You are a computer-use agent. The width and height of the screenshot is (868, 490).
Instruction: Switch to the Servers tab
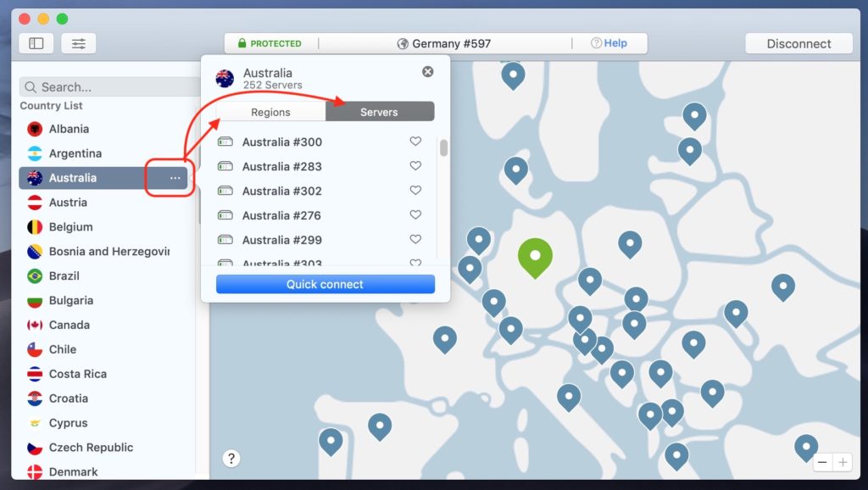click(x=380, y=112)
